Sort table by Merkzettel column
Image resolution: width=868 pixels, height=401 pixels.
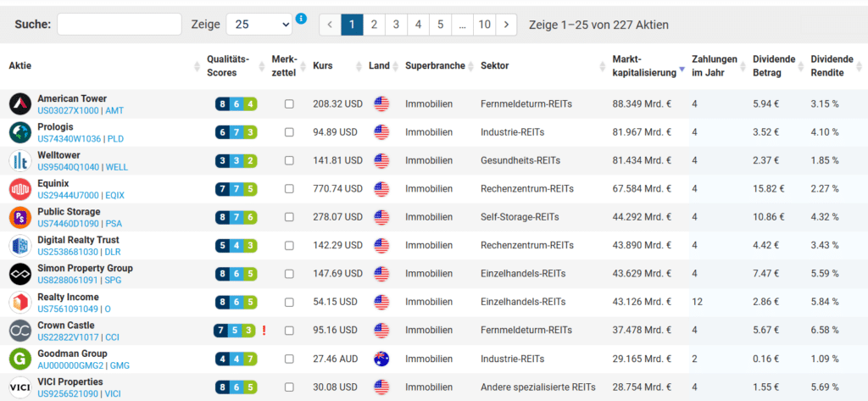point(285,65)
